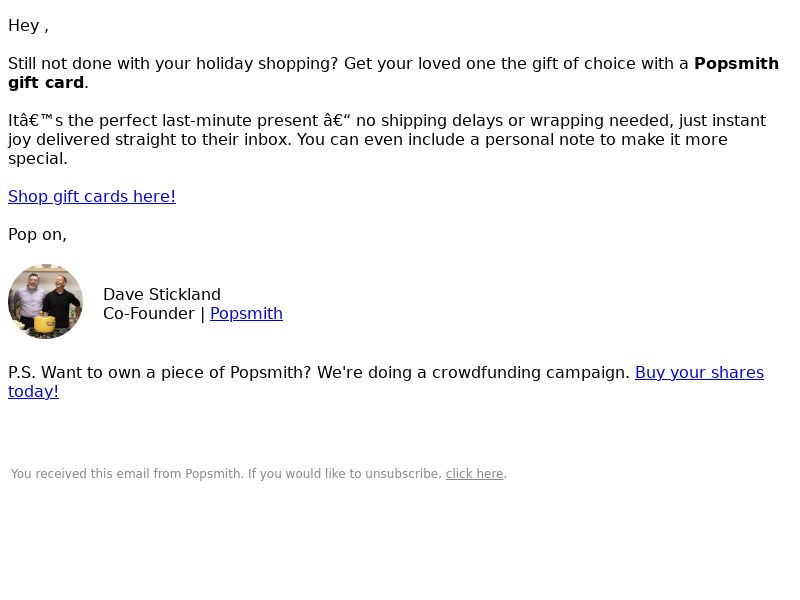Screen dimensions: 800x600
Task: Click the 'Pop on,' sign-off line
Action: coord(37,235)
